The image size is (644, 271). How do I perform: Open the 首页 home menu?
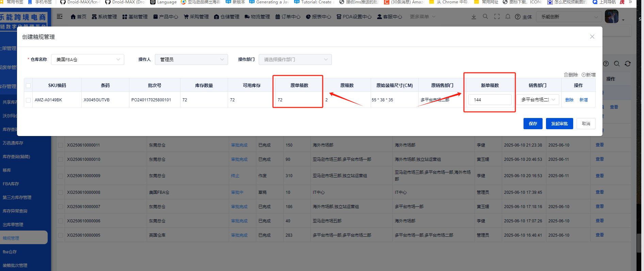coord(78,17)
